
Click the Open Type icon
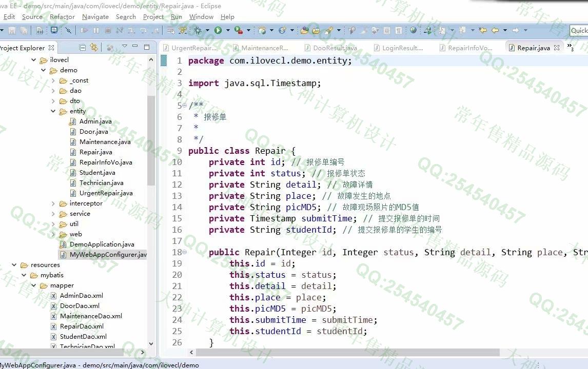pyautogui.click(x=304, y=30)
